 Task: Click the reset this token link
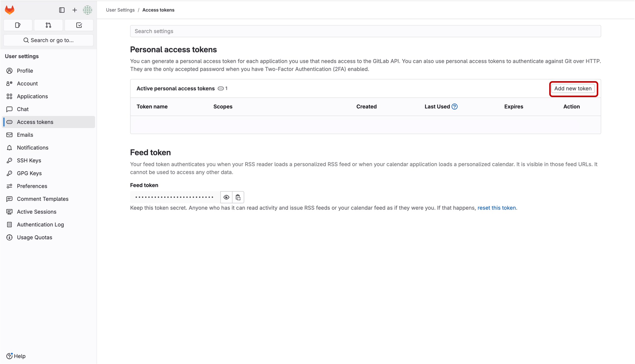[496, 208]
